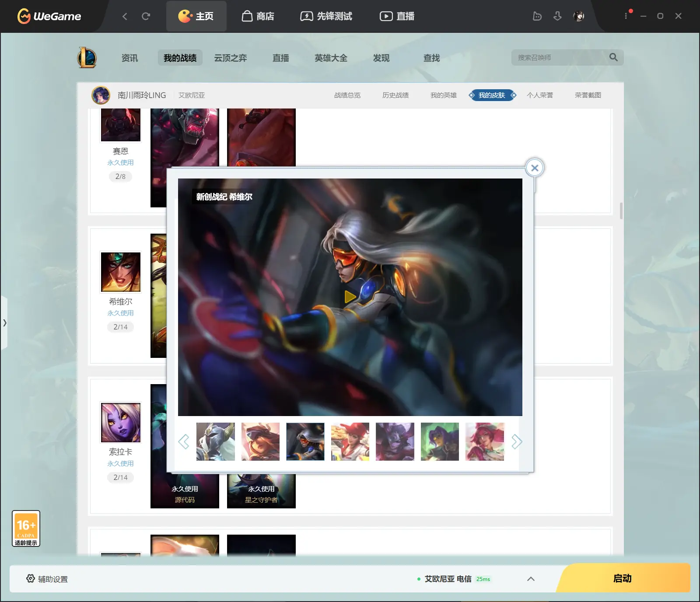Select the dark purple skin thumbnail
700x602 pixels.
[395, 441]
